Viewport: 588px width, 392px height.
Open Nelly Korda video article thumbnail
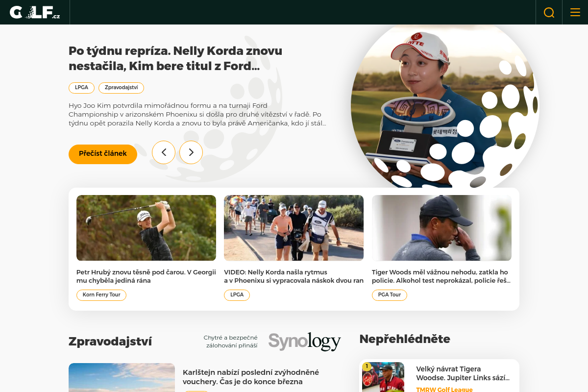294,228
